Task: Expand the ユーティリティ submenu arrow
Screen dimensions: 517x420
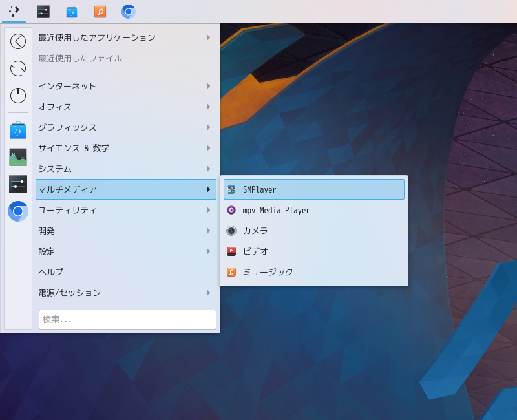Action: pyautogui.click(x=209, y=210)
